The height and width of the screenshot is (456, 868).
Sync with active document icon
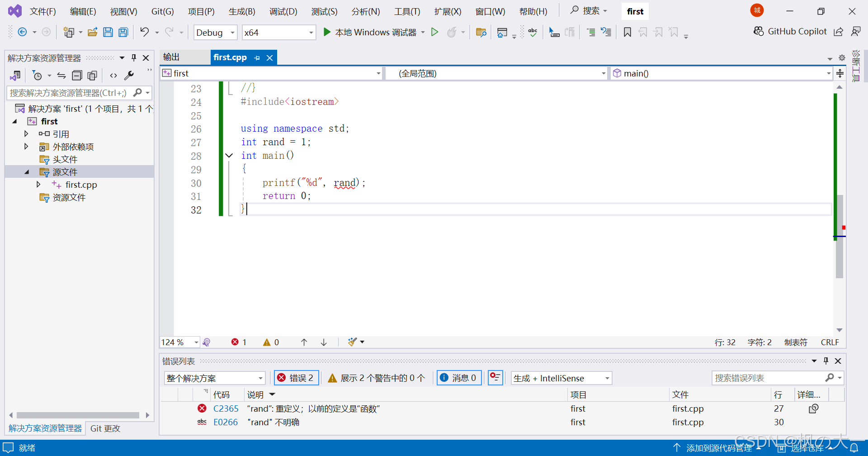(61, 76)
